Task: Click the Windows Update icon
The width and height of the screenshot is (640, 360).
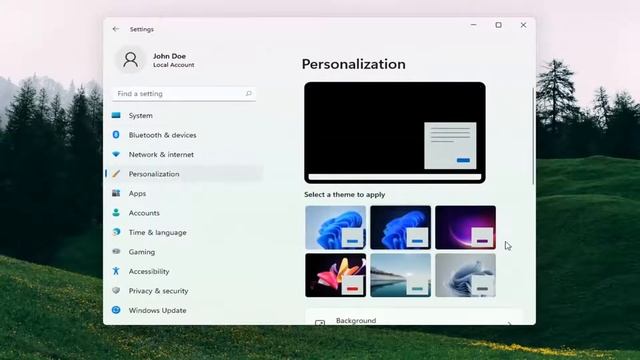Action: [116, 310]
